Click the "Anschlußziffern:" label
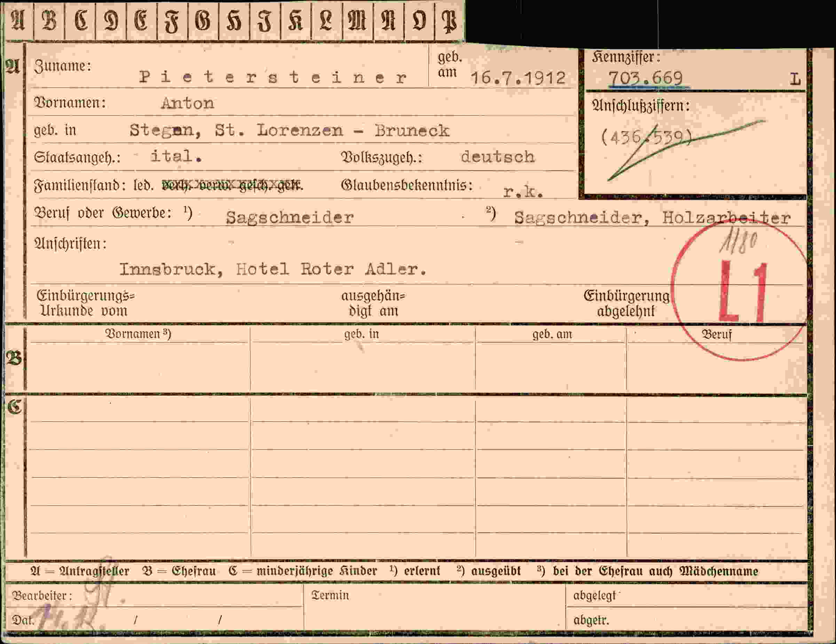Viewport: 836px width, 644px height. pyautogui.click(x=641, y=106)
